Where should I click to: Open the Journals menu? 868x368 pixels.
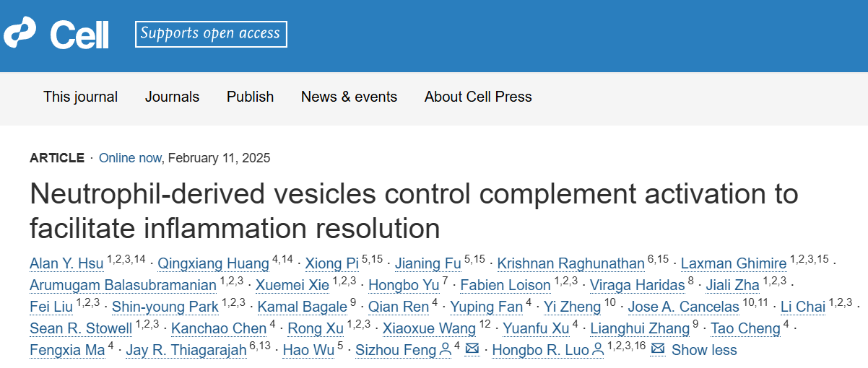[x=172, y=97]
